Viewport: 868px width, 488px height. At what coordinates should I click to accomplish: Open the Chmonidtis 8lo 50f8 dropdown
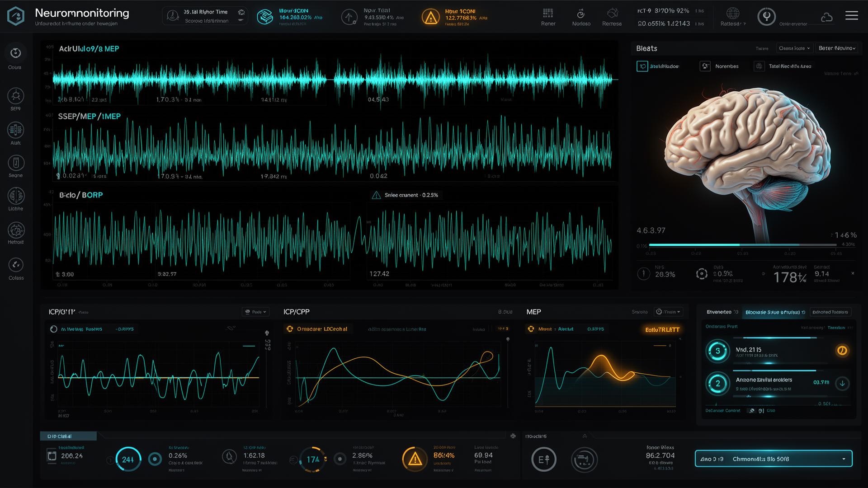click(774, 459)
